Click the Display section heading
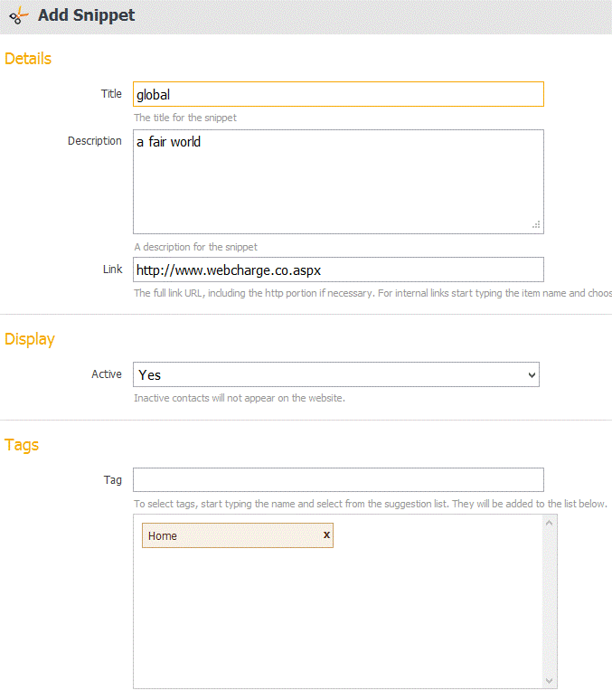This screenshot has width=612, height=700. click(30, 339)
